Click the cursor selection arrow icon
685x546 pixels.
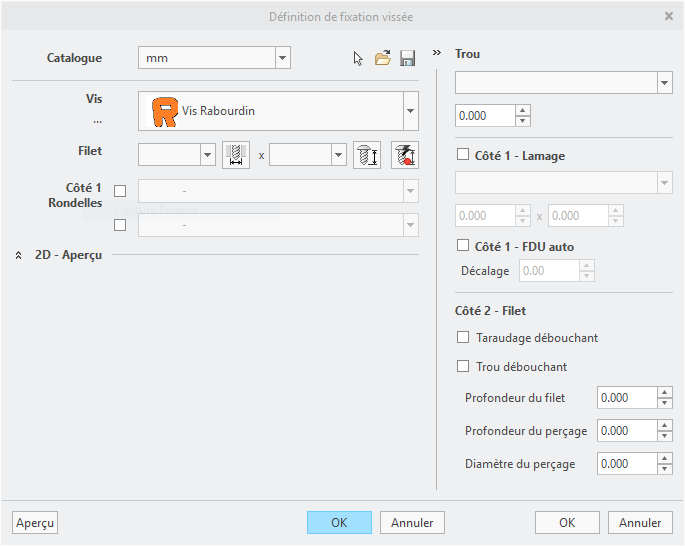[x=359, y=59]
